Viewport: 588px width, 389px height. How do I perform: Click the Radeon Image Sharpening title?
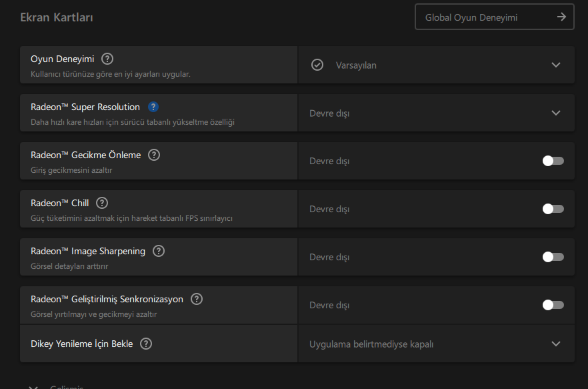pyautogui.click(x=88, y=252)
